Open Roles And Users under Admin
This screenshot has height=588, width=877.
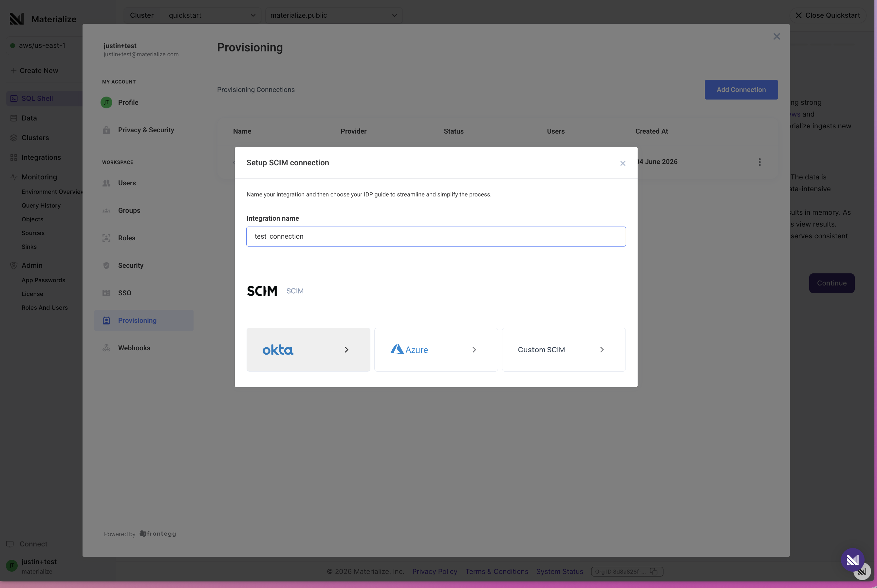tap(45, 307)
